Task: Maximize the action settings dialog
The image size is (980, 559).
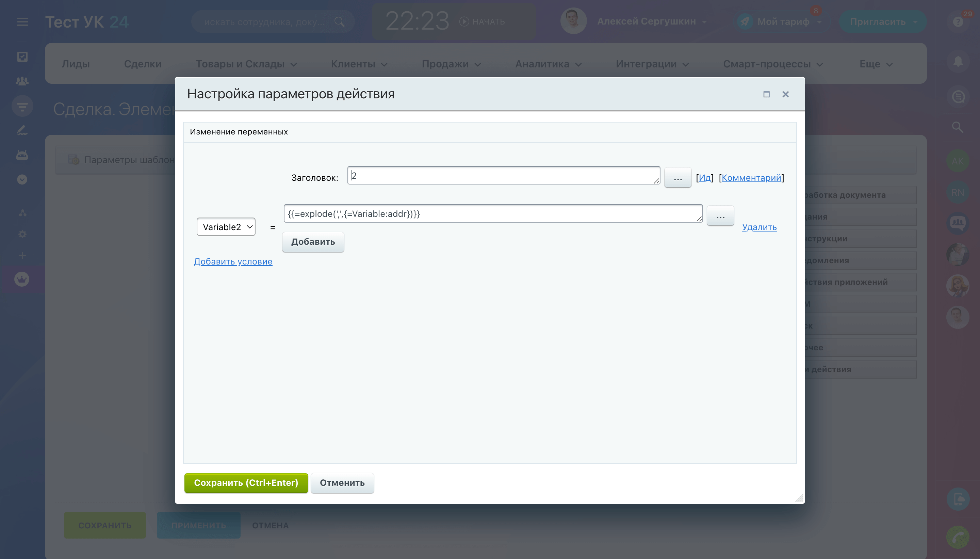Action: point(766,94)
